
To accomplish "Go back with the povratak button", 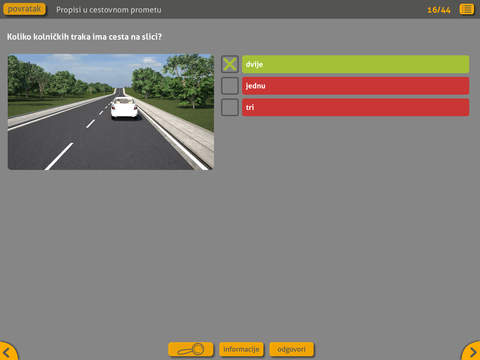I will coord(24,9).
